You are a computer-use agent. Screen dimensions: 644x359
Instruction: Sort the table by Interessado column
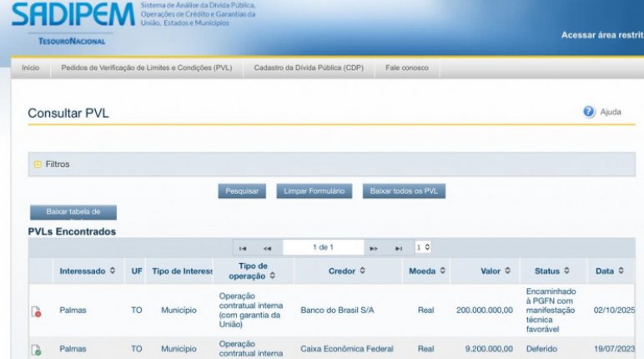pyautogui.click(x=87, y=271)
